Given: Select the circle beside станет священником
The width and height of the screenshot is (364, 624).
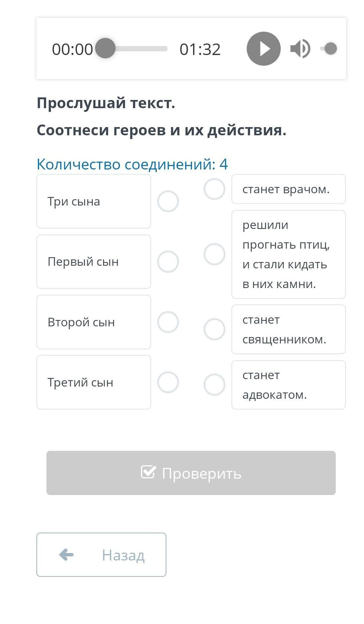Looking at the screenshot, I should [x=214, y=329].
